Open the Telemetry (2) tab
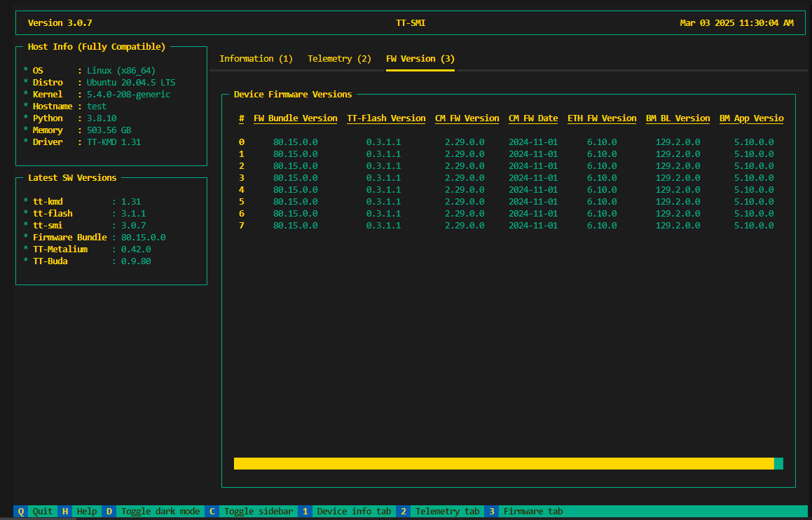 (339, 59)
